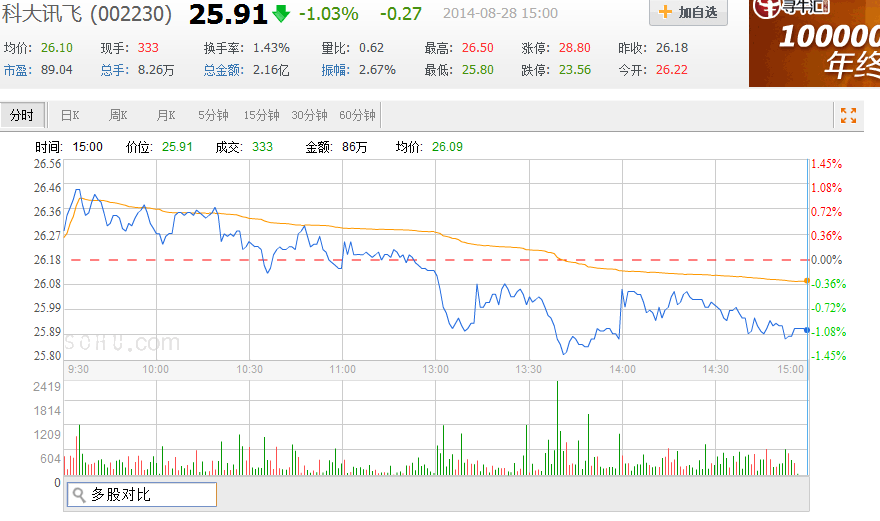Click the 2419 volume axis label

pyautogui.click(x=47, y=387)
